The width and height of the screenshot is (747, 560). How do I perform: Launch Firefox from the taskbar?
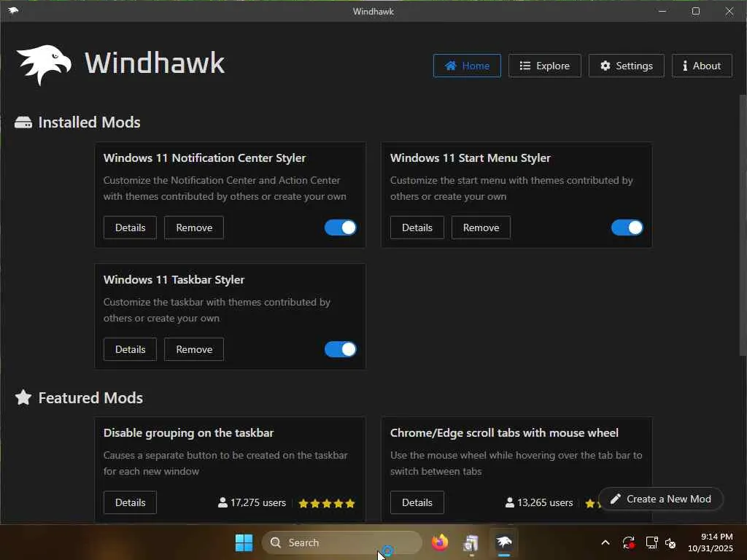click(x=440, y=542)
